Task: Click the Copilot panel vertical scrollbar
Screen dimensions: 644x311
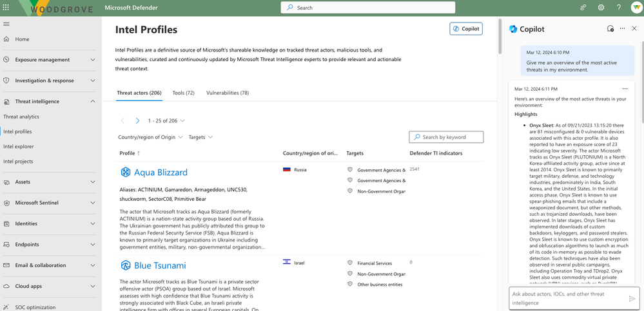Action: (642, 82)
